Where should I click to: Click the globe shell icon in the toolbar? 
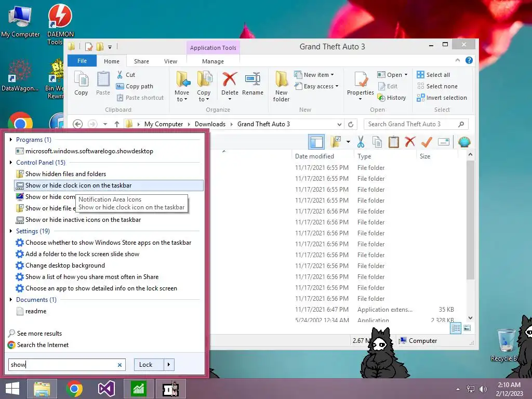[x=464, y=142]
